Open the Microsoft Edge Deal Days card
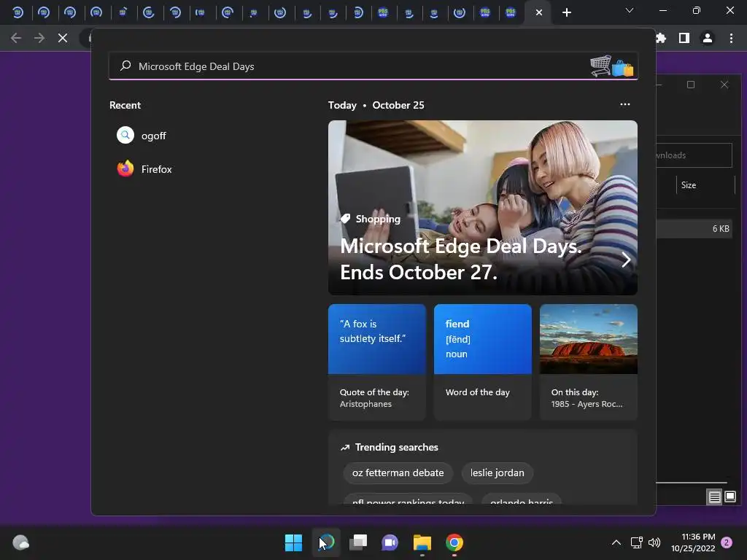The height and width of the screenshot is (560, 747). tap(483, 208)
